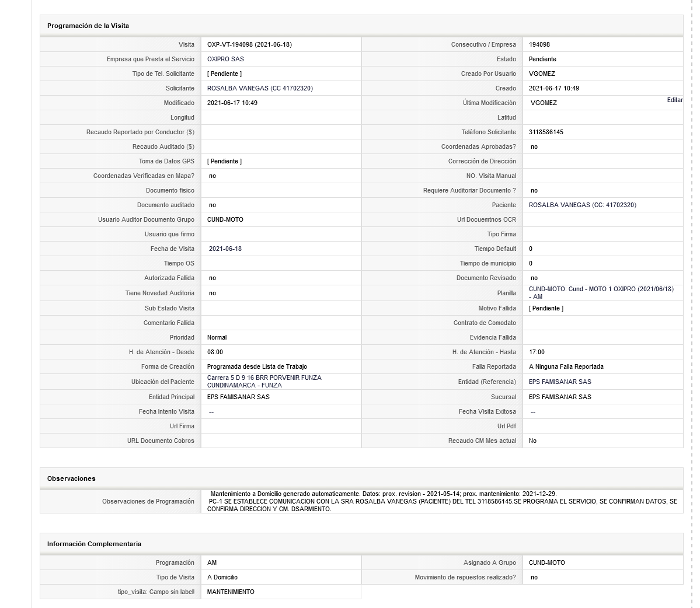
Task: Select Última Modificación user VGOMEZ
Action: pyautogui.click(x=544, y=103)
